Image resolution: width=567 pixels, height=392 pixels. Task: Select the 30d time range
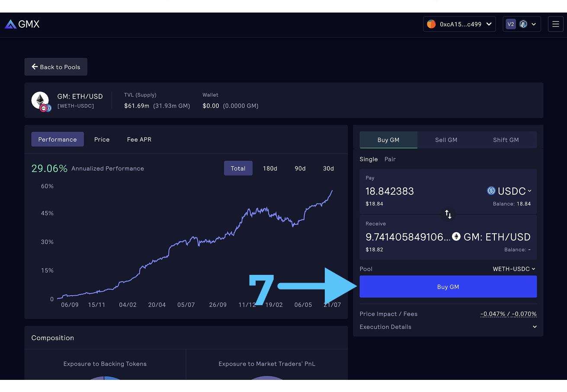328,169
